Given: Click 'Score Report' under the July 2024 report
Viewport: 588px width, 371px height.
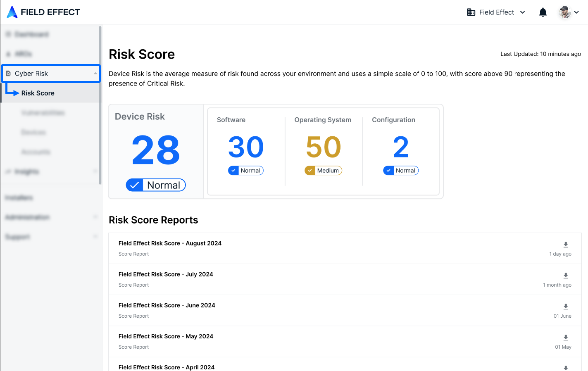Looking at the screenshot, I should pos(133,285).
